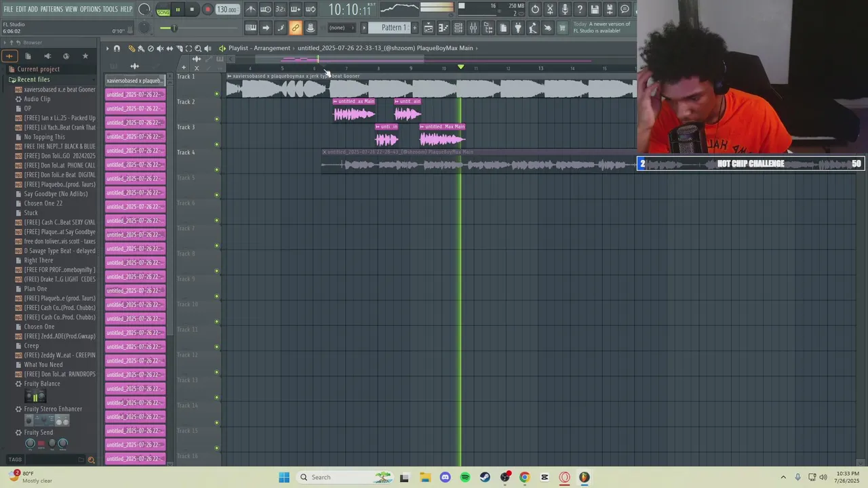Open the PATTERNS menu

coord(52,9)
